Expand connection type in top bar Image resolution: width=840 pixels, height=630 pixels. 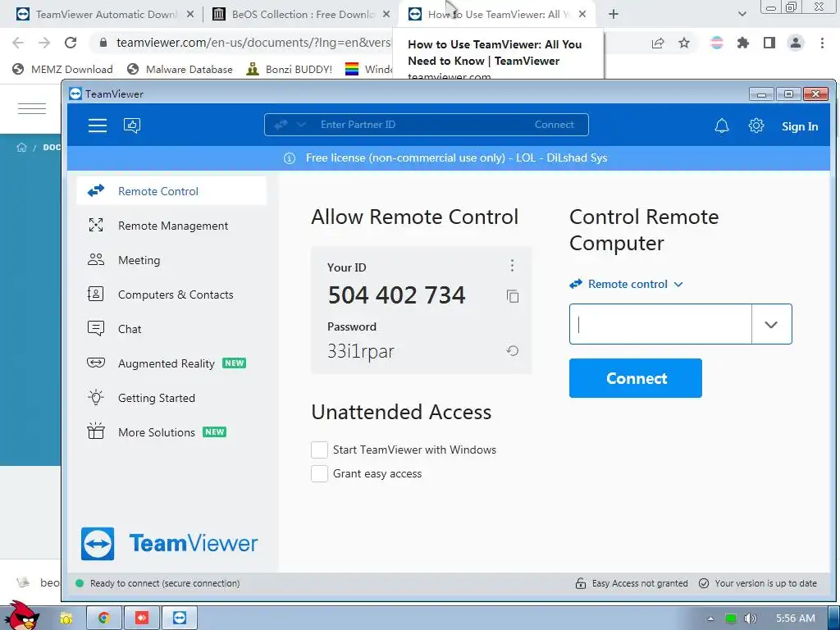pos(301,125)
